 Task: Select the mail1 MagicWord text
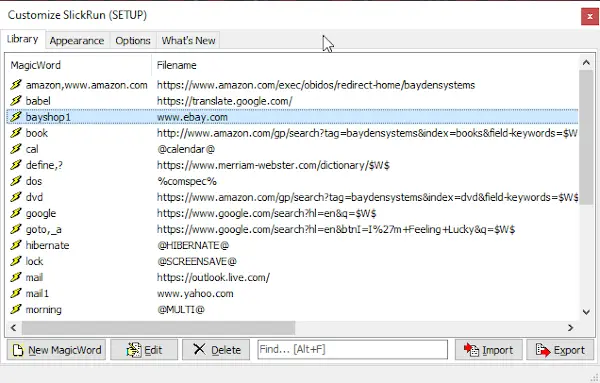click(37, 293)
